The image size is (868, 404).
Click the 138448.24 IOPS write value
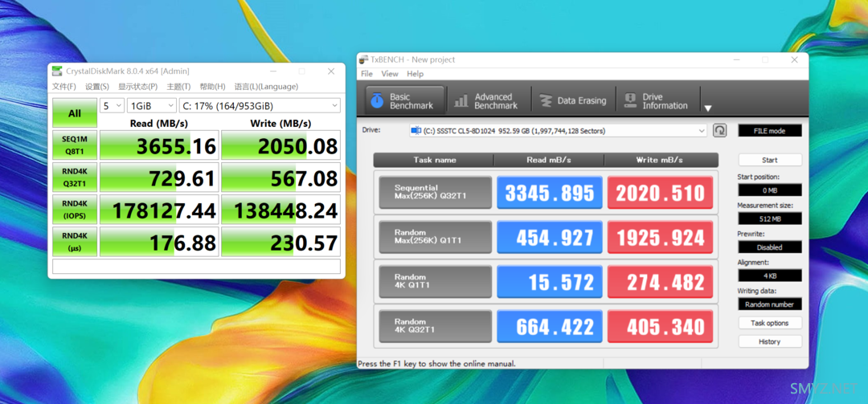click(280, 209)
